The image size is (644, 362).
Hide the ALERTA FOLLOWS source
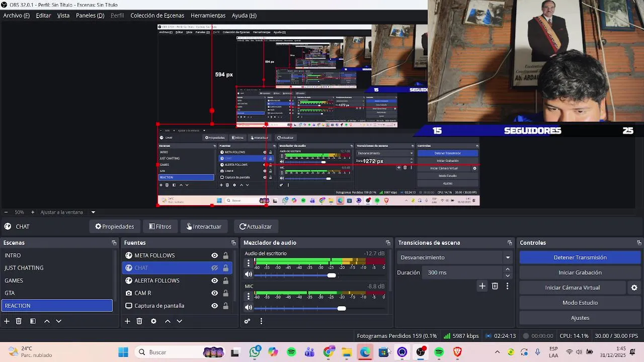pos(215,281)
